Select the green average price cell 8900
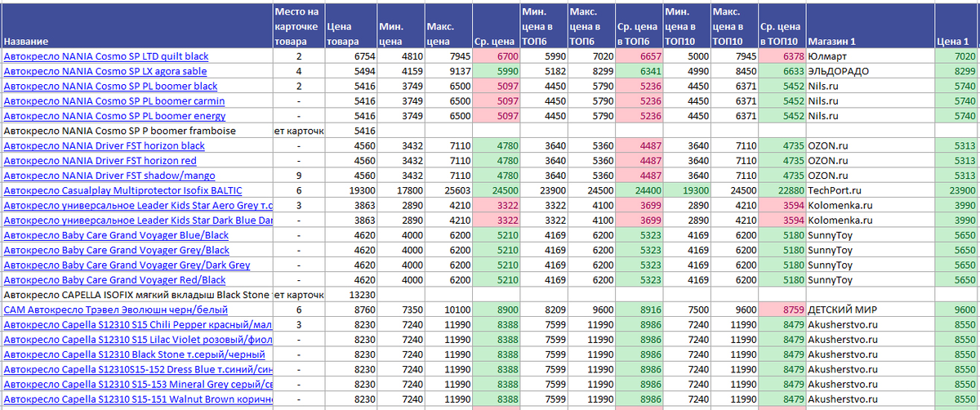 coord(497,310)
